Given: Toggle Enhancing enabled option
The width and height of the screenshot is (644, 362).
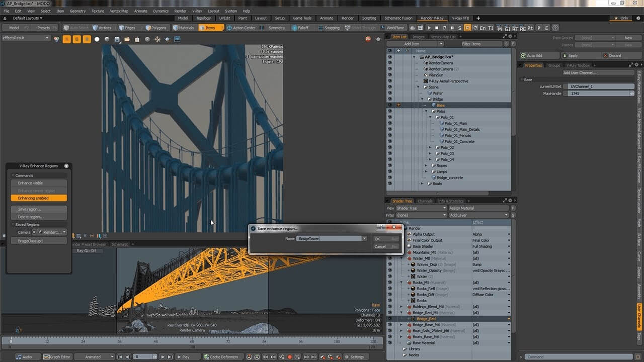Looking at the screenshot, I should pos(39,198).
